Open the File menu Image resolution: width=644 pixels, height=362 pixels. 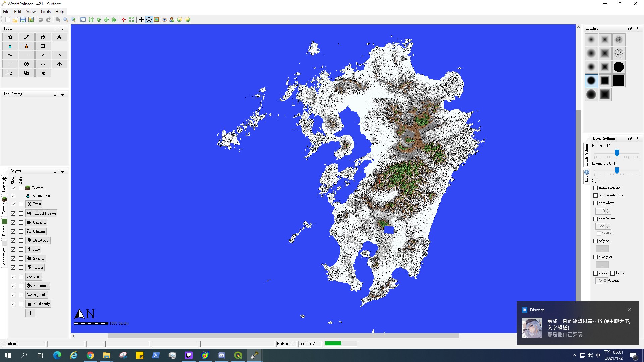click(6, 11)
